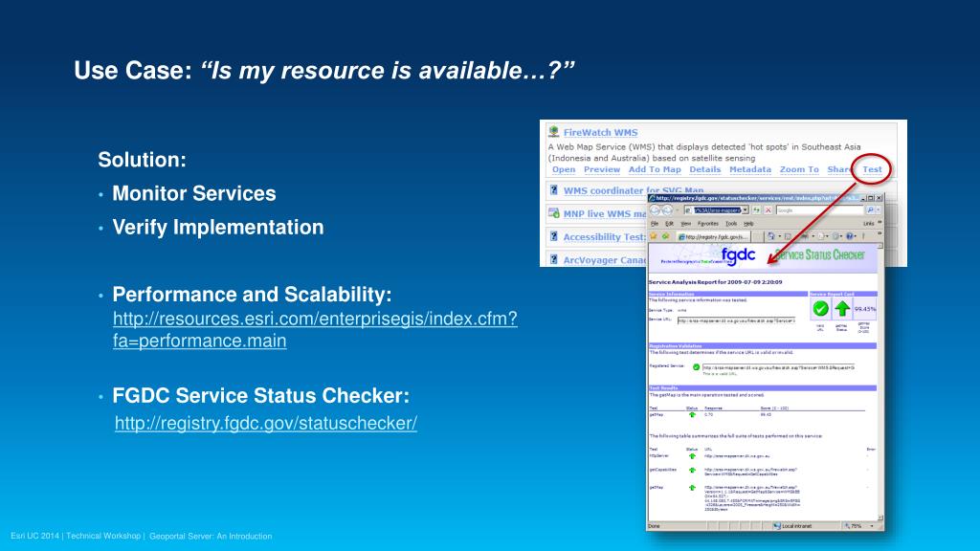This screenshot has width=980, height=551.
Task: Click the Google search box in browser
Action: click(819, 210)
